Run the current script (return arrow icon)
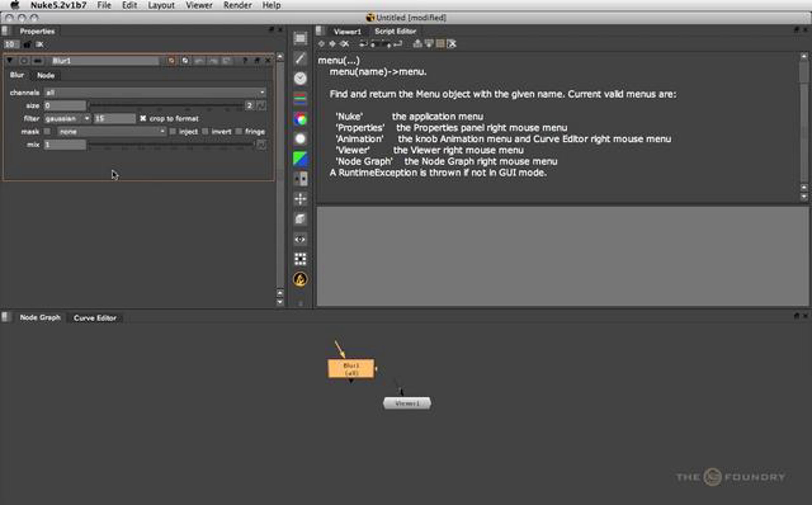The width and height of the screenshot is (812, 505). click(398, 44)
